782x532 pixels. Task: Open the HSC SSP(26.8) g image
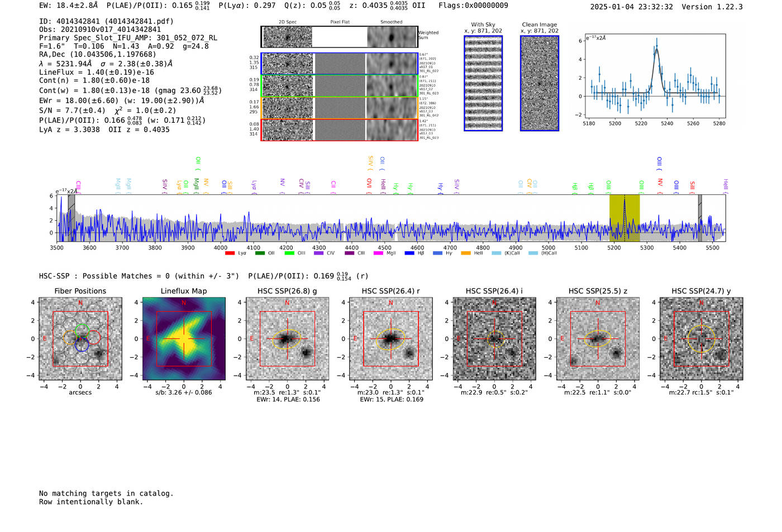[287, 339]
